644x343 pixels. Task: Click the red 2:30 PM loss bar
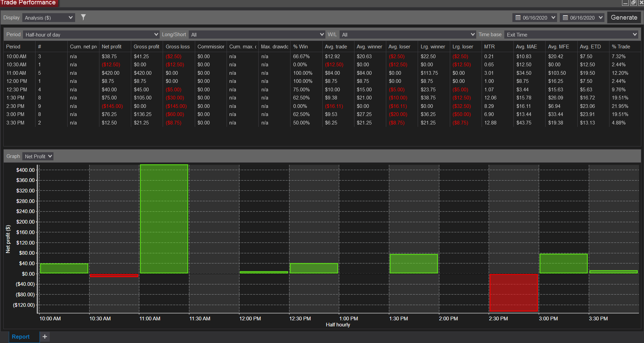(513, 293)
